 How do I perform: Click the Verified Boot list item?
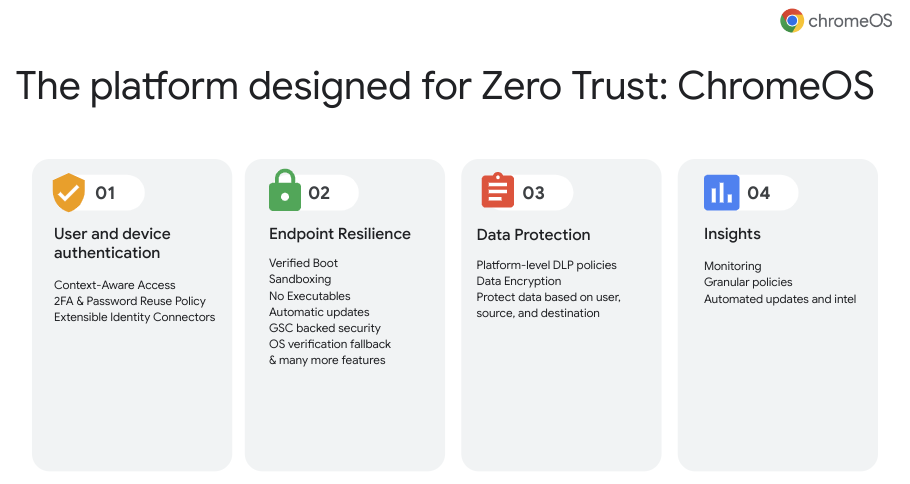click(x=304, y=263)
